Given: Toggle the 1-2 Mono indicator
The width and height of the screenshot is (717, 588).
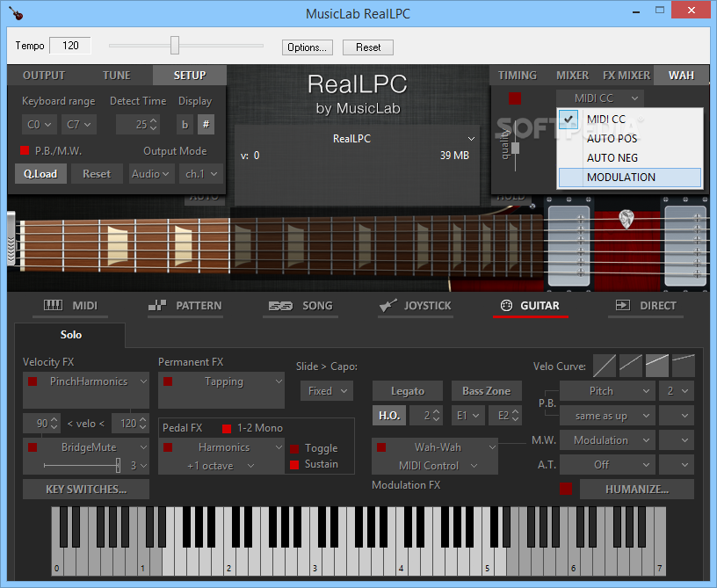Looking at the screenshot, I should [x=227, y=428].
